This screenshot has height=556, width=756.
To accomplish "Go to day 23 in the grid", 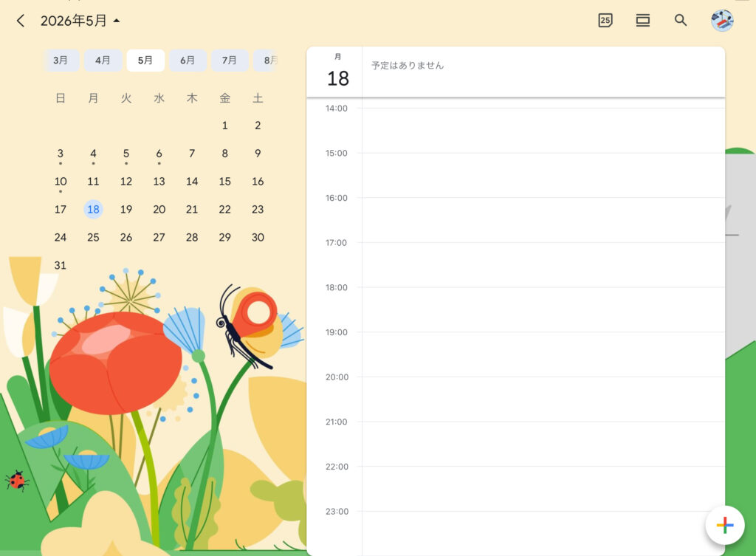I will (258, 209).
